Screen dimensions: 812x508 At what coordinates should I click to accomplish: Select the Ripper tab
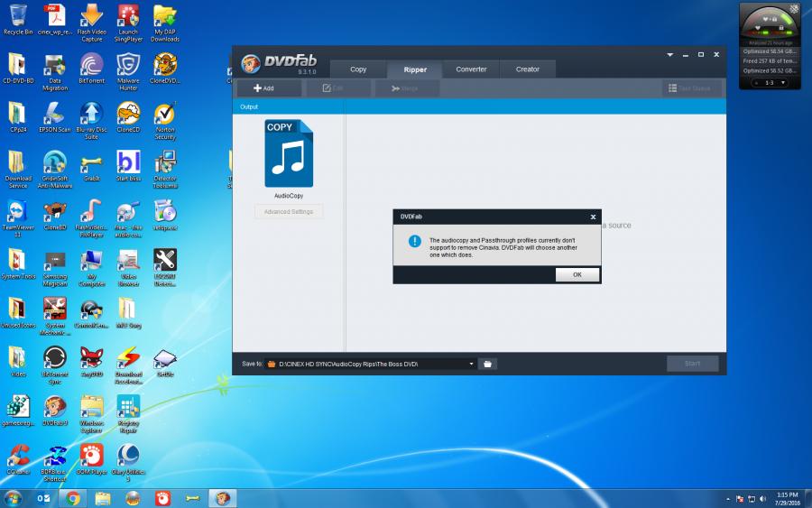tap(415, 69)
